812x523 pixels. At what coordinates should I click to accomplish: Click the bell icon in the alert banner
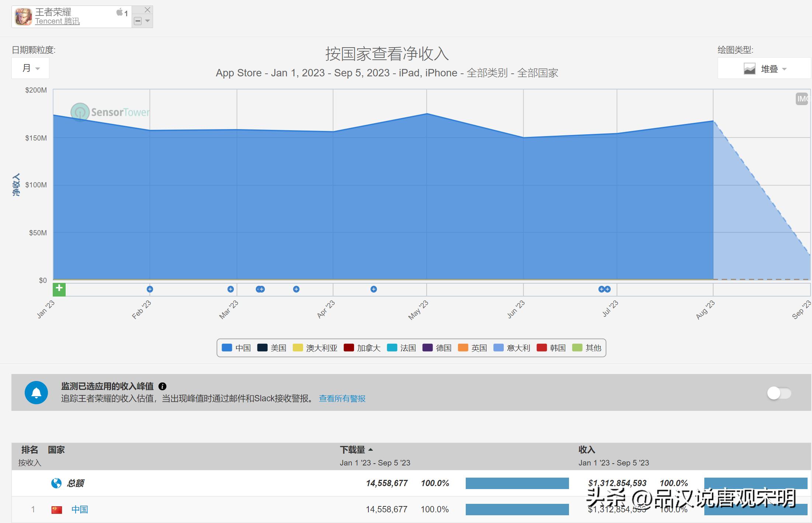(37, 393)
